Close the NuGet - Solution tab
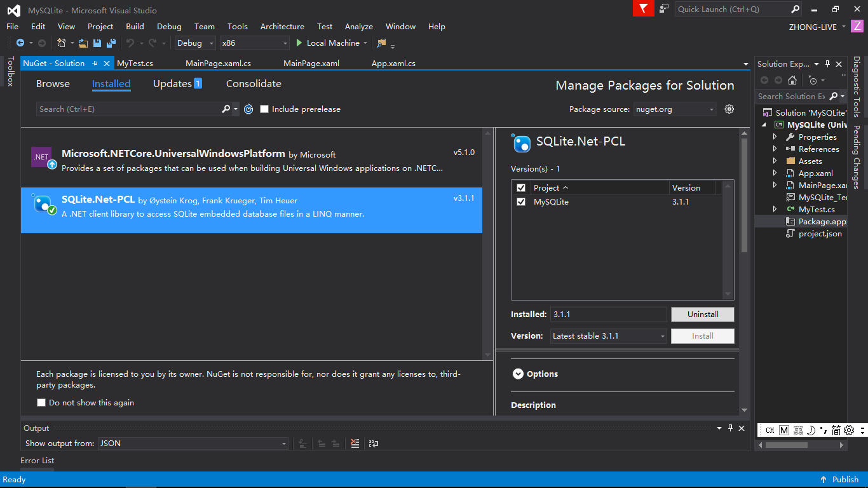868x488 pixels. point(107,64)
